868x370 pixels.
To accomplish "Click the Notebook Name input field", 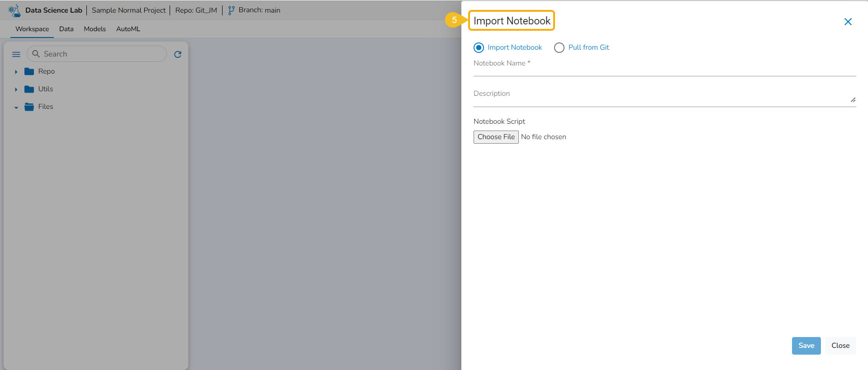I will click(x=664, y=70).
